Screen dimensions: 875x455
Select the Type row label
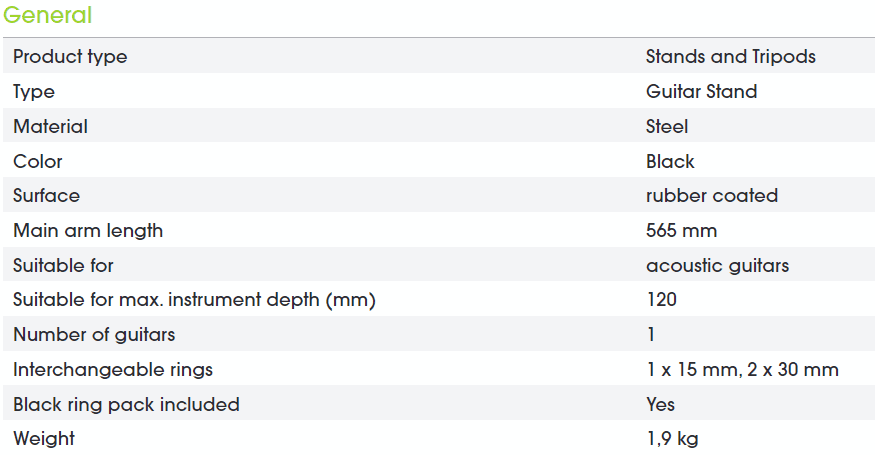pos(34,92)
